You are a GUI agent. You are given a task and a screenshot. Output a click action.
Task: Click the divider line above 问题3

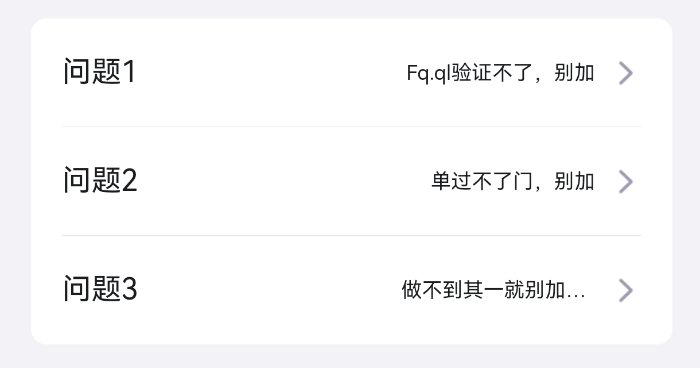click(x=352, y=235)
